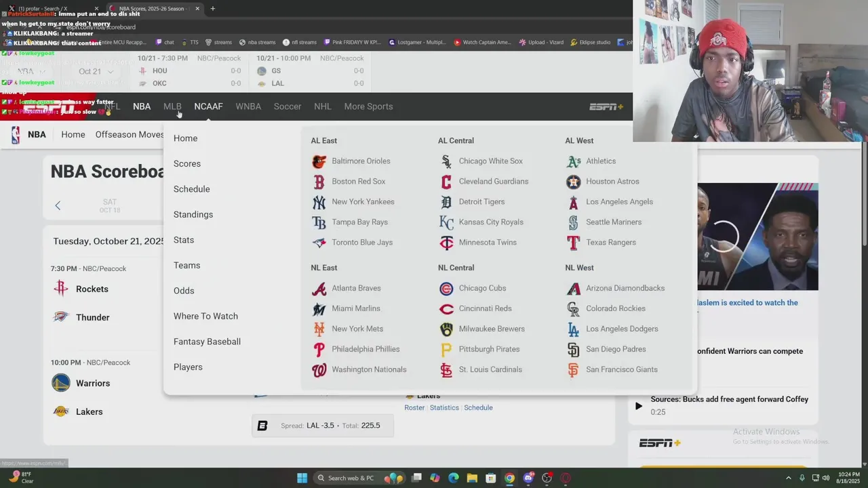Play the Bucks add Coffey video

(x=638, y=406)
